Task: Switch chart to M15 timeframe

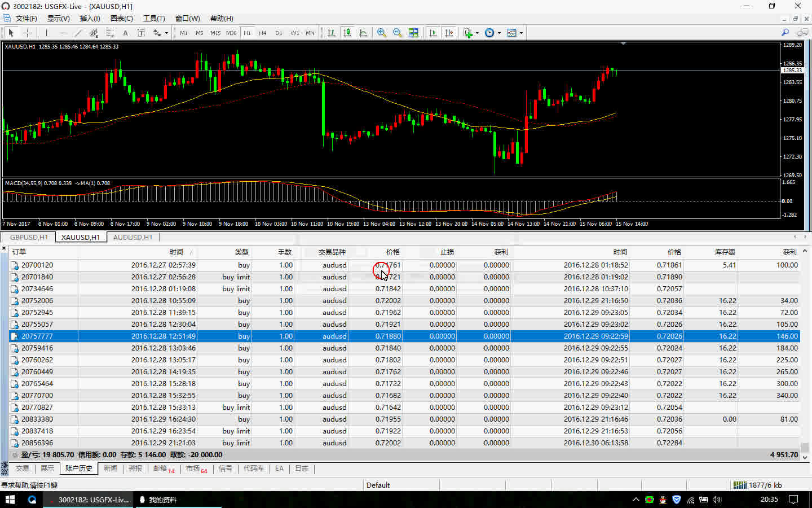Action: pos(215,33)
